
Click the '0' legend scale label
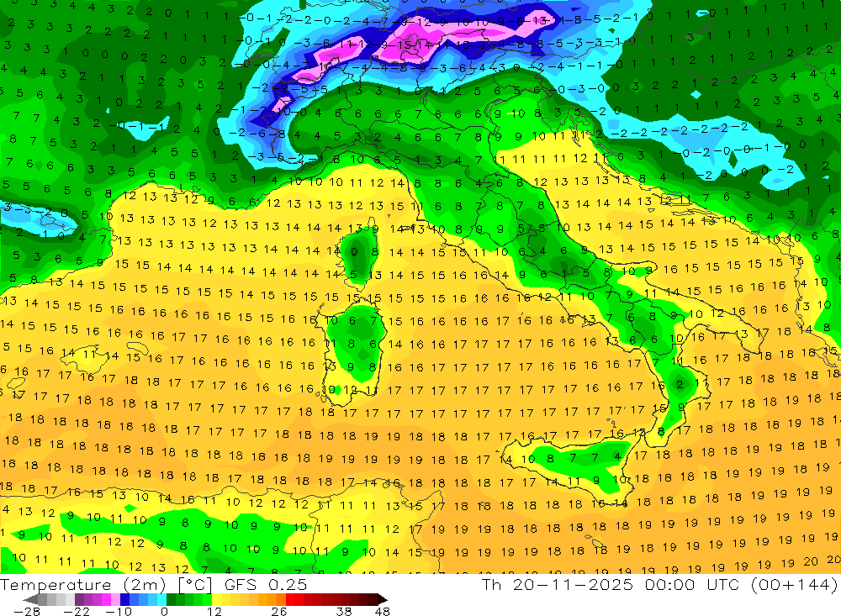tap(164, 611)
